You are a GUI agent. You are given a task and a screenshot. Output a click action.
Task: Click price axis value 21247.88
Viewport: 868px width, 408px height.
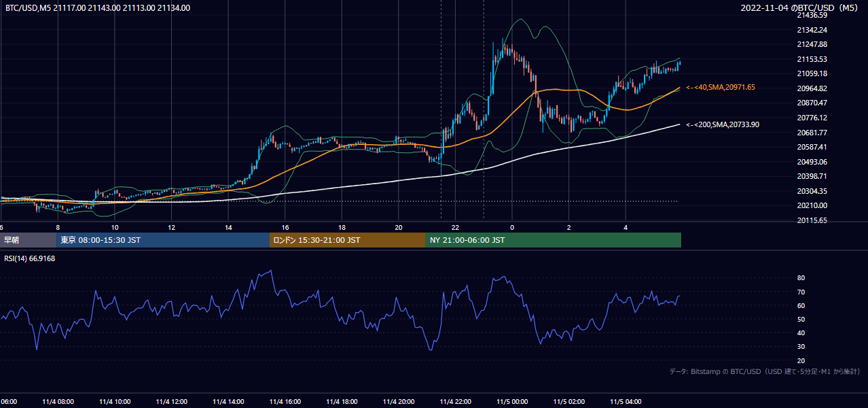(812, 44)
